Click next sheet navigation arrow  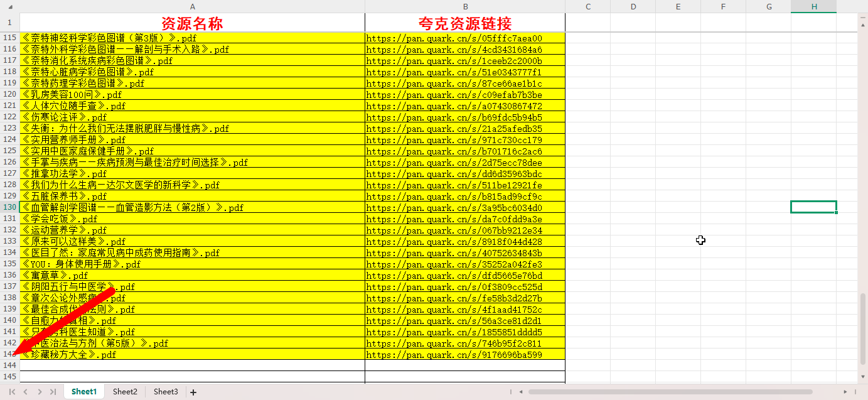(40, 392)
